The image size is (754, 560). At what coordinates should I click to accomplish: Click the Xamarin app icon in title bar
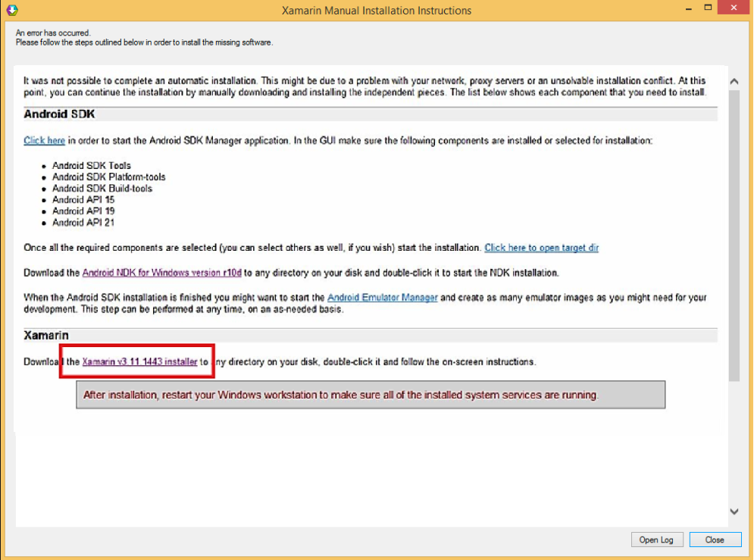tap(12, 10)
